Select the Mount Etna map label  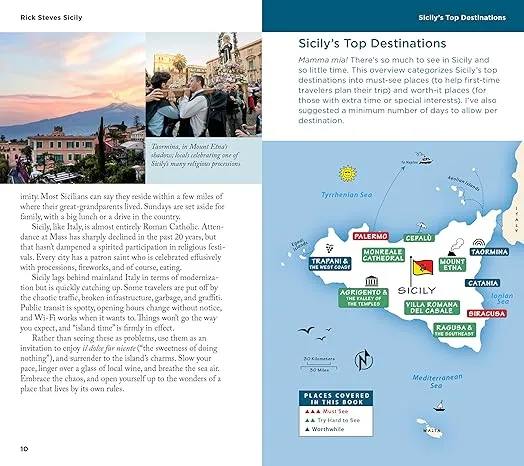(452, 264)
